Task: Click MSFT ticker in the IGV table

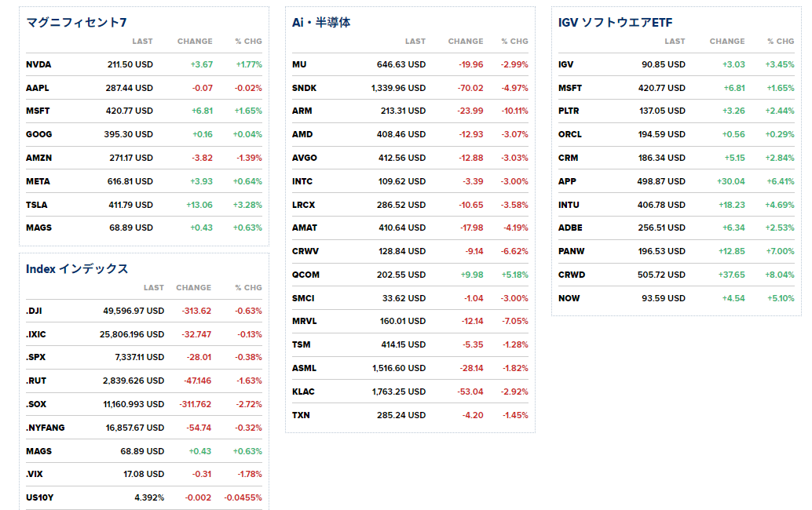Action: coord(570,88)
